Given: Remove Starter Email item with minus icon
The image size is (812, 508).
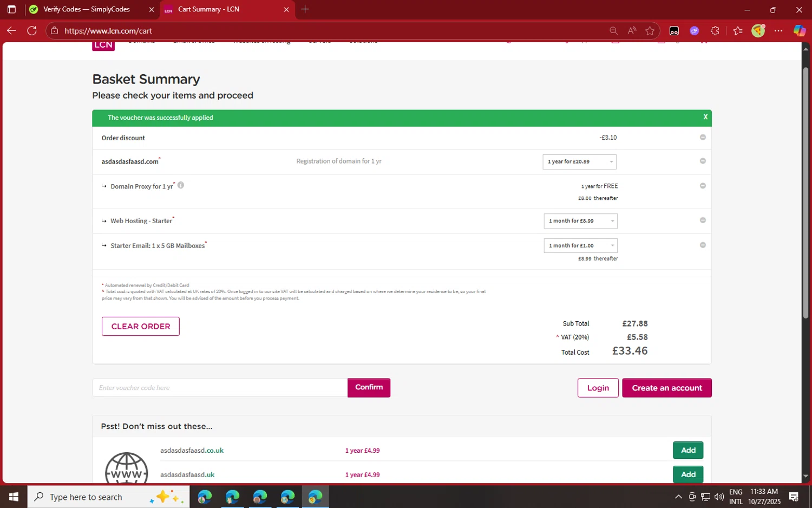Looking at the screenshot, I should pyautogui.click(x=703, y=245).
